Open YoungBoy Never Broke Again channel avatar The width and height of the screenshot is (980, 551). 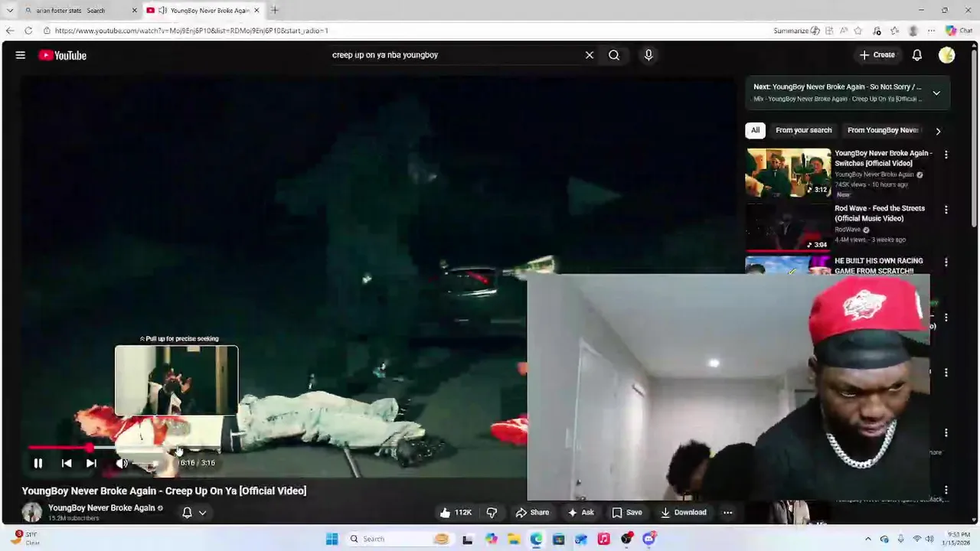pos(32,513)
